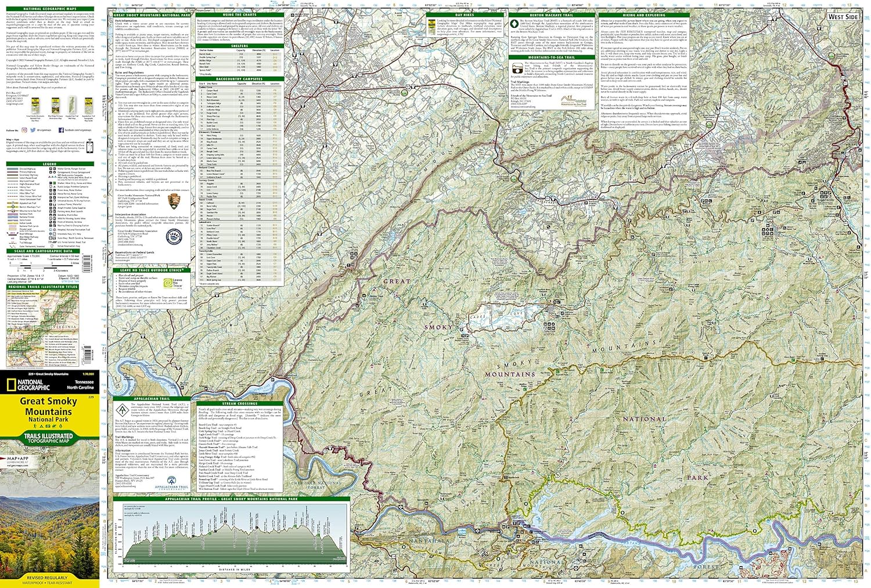Click the Blue Ridge Parkway map thumbnail
The width and height of the screenshot is (871, 588).
[55, 106]
